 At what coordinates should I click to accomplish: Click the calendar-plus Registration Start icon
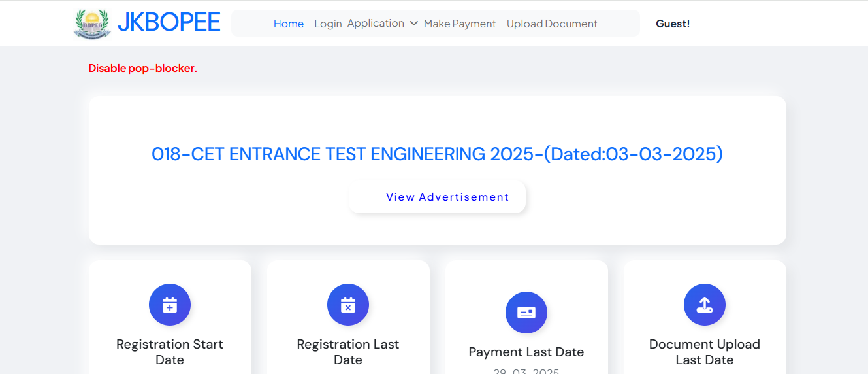pyautogui.click(x=170, y=305)
